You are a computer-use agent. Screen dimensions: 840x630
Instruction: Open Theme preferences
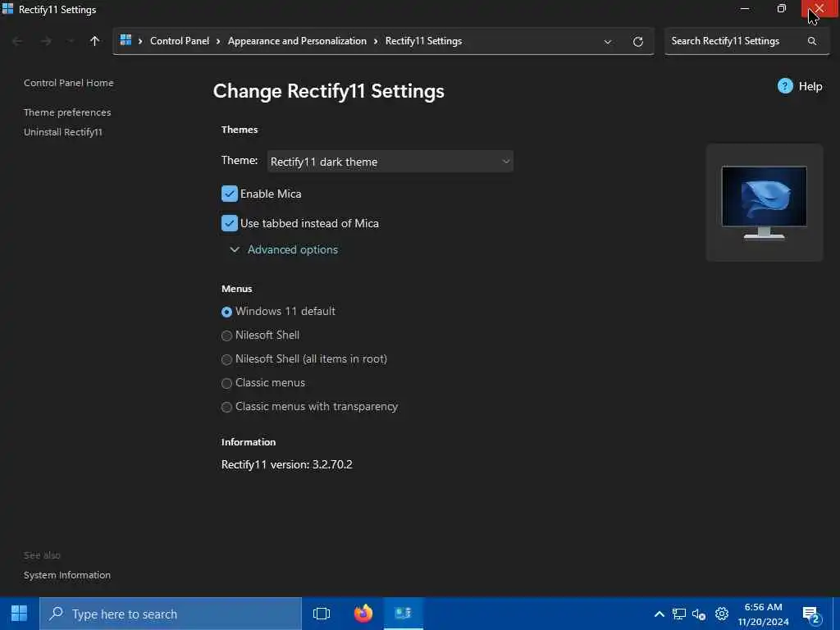click(67, 112)
